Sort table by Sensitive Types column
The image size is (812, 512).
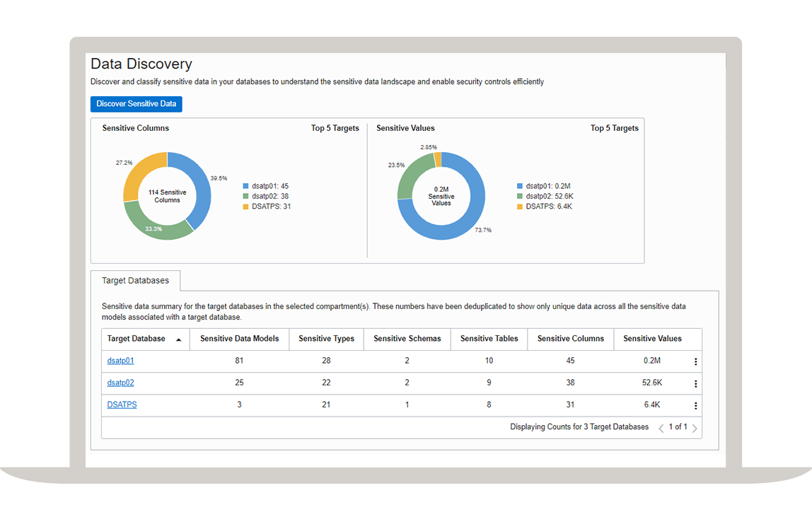(326, 339)
